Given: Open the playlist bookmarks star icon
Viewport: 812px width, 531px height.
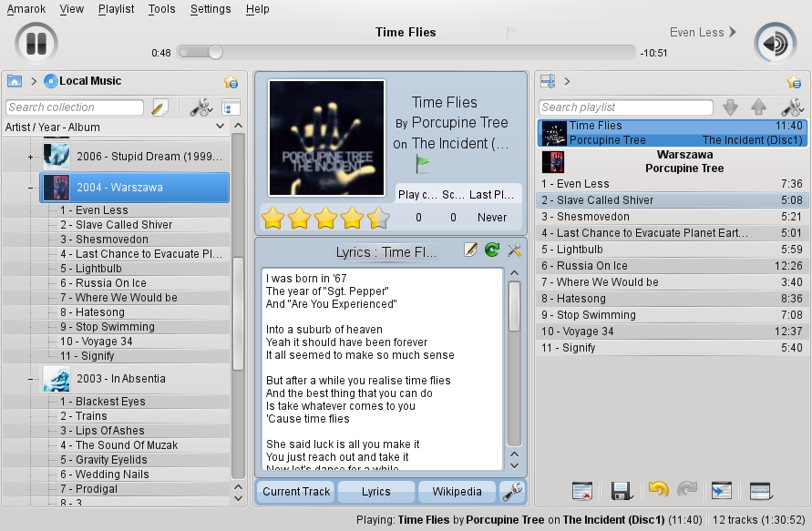Looking at the screenshot, I should 794,82.
